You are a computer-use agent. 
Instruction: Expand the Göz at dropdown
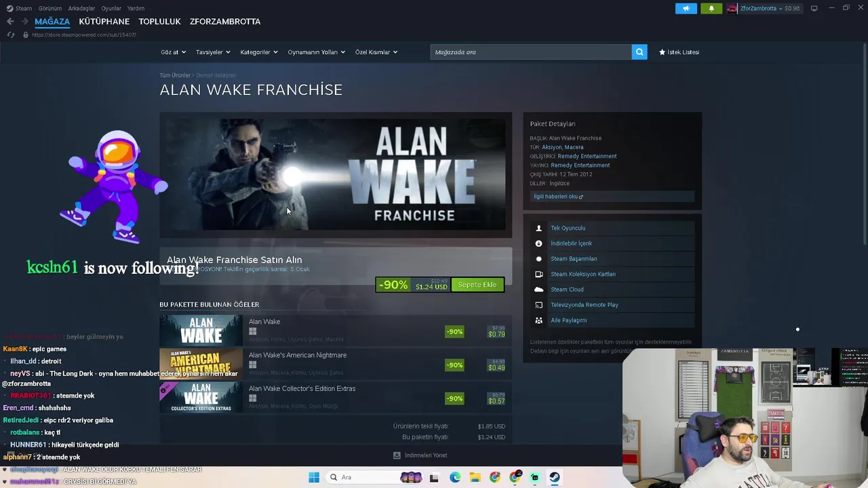tap(174, 52)
